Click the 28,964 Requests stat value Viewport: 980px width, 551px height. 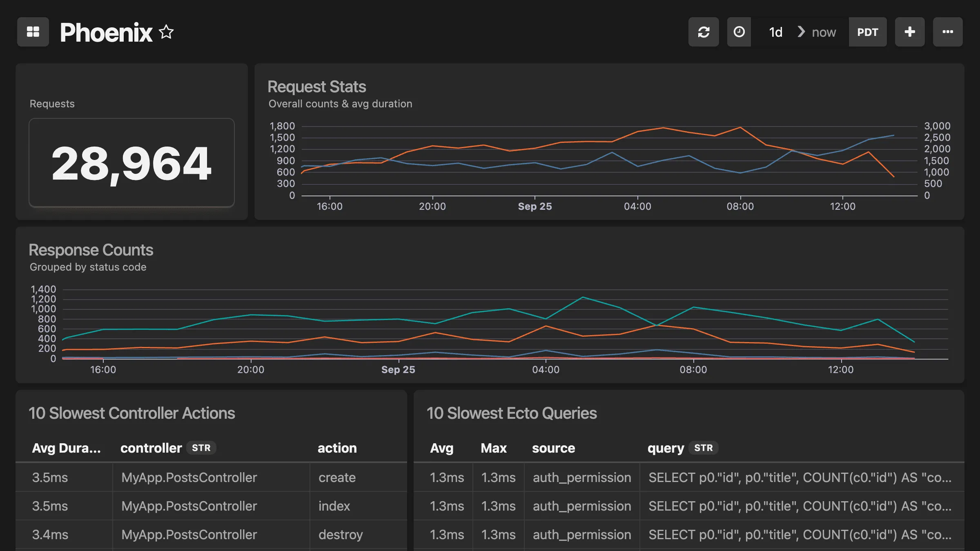coord(131,163)
